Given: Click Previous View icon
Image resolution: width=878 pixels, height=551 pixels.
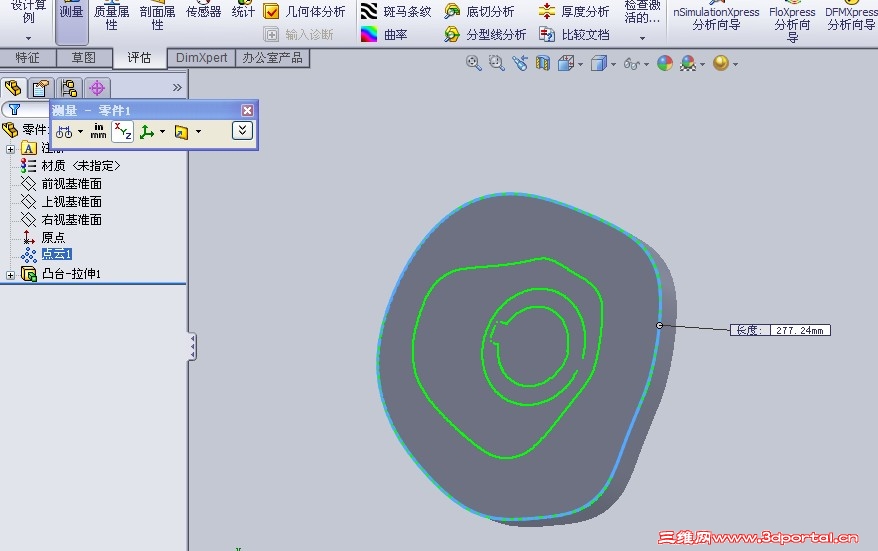Looking at the screenshot, I should [520, 63].
